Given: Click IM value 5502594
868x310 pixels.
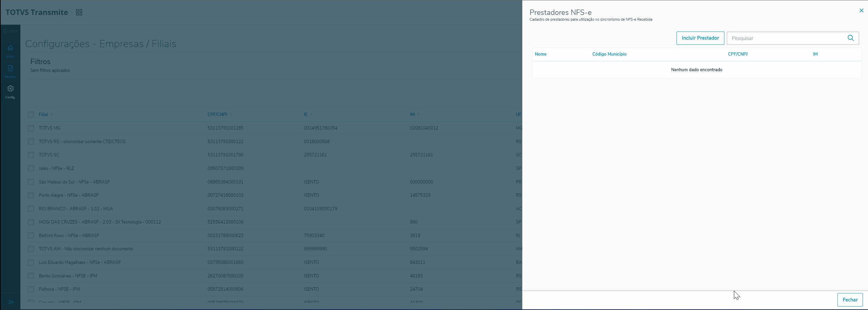Looking at the screenshot, I should [x=419, y=249].
